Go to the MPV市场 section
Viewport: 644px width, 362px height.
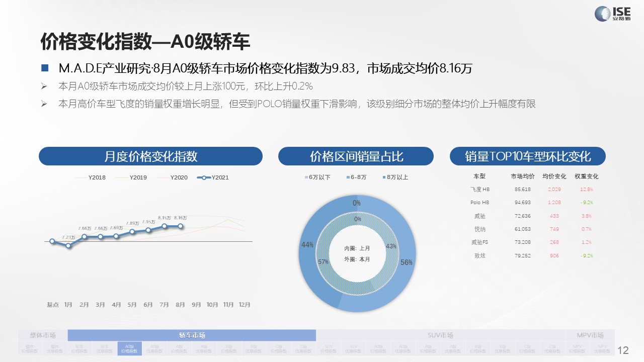coord(590,335)
